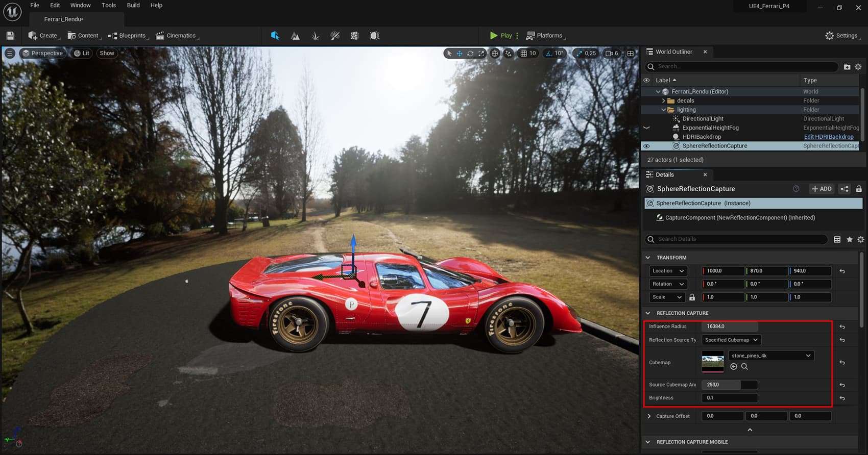Toggle scale snap icon beside 0,25
This screenshot has height=455, width=868.
[580, 53]
